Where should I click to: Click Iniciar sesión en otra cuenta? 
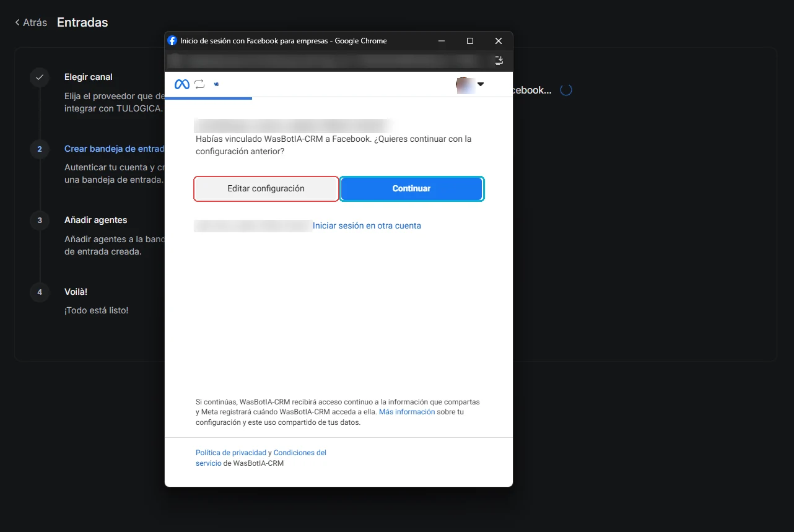[x=367, y=226]
